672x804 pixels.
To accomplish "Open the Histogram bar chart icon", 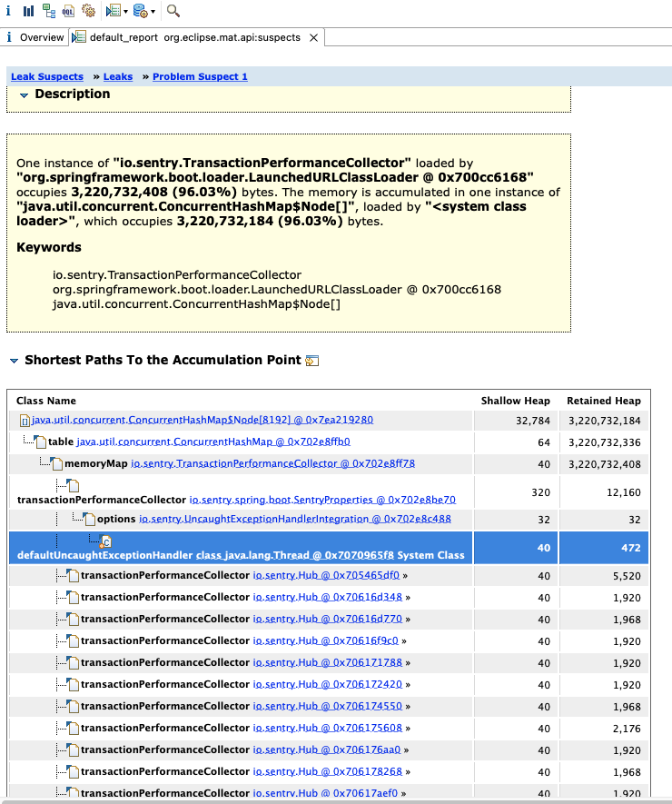I will click(29, 11).
